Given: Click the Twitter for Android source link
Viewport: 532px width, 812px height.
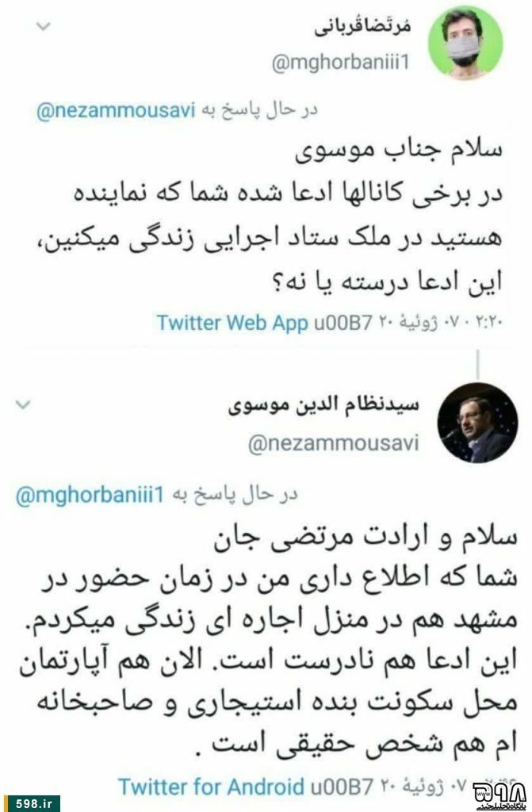Looking at the screenshot, I should (x=212, y=787).
